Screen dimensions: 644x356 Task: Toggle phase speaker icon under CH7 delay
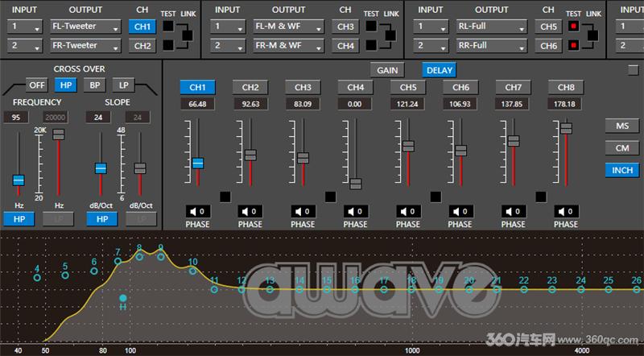[x=514, y=211]
